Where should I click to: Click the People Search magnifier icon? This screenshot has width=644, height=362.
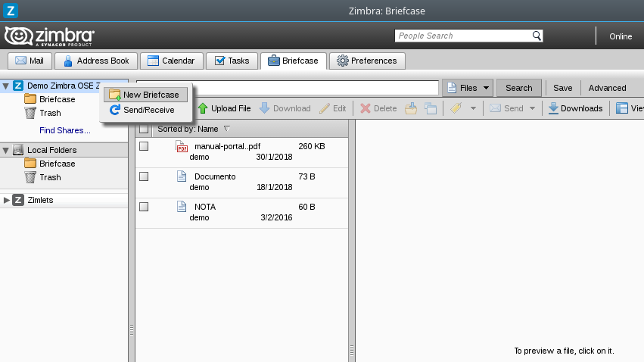(x=537, y=36)
